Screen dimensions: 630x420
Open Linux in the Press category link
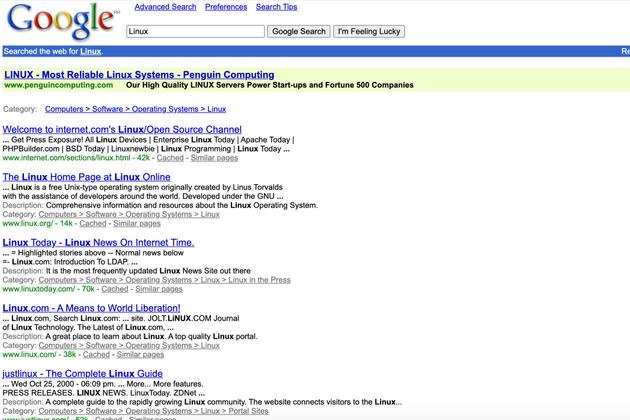pyautogui.click(x=164, y=280)
